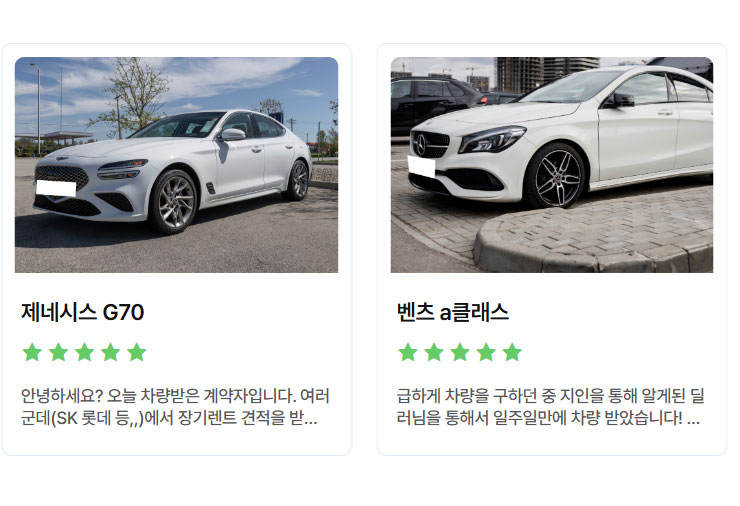This screenshot has width=740, height=506.
Task: Open the 제네시스 G70 car photo
Action: coord(177,165)
